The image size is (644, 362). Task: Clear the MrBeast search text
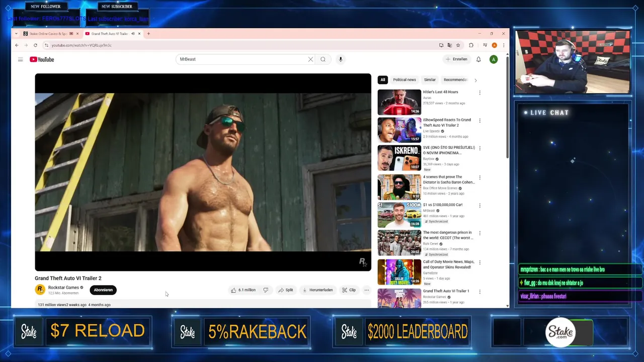[310, 59]
